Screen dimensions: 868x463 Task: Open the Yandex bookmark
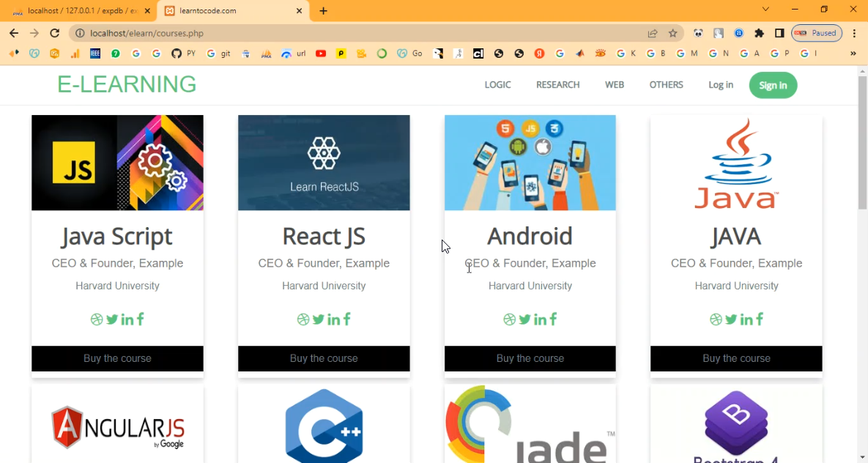(539, 53)
